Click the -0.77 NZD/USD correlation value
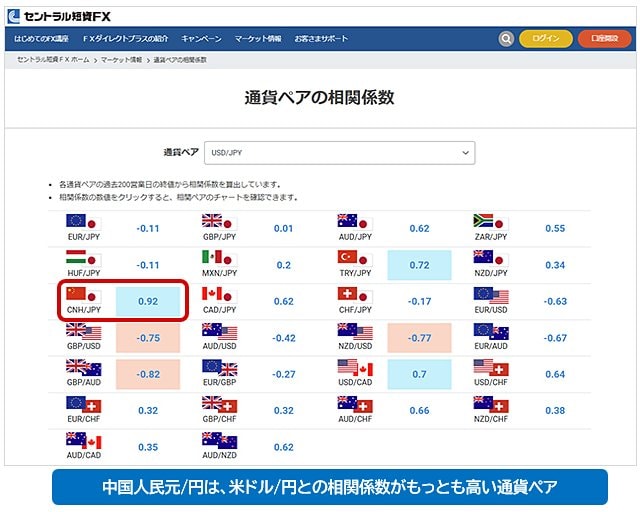The width and height of the screenshot is (640, 512). tap(419, 338)
